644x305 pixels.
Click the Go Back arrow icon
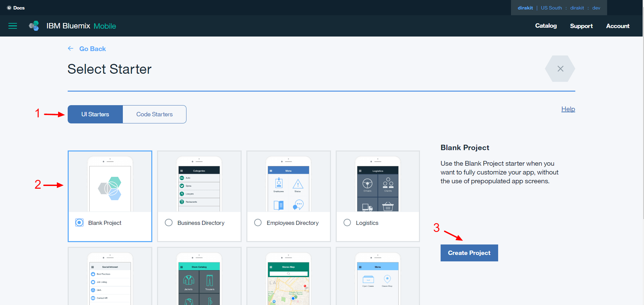tap(70, 49)
